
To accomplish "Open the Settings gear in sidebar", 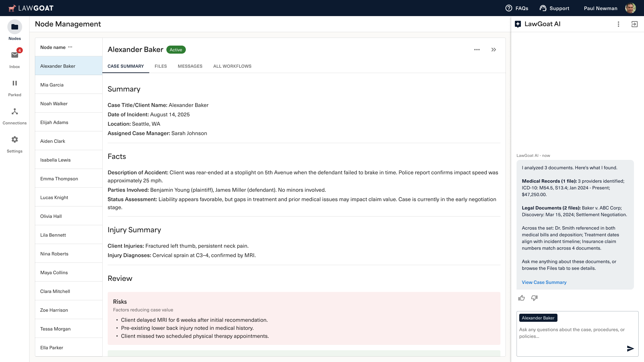I will point(14,139).
